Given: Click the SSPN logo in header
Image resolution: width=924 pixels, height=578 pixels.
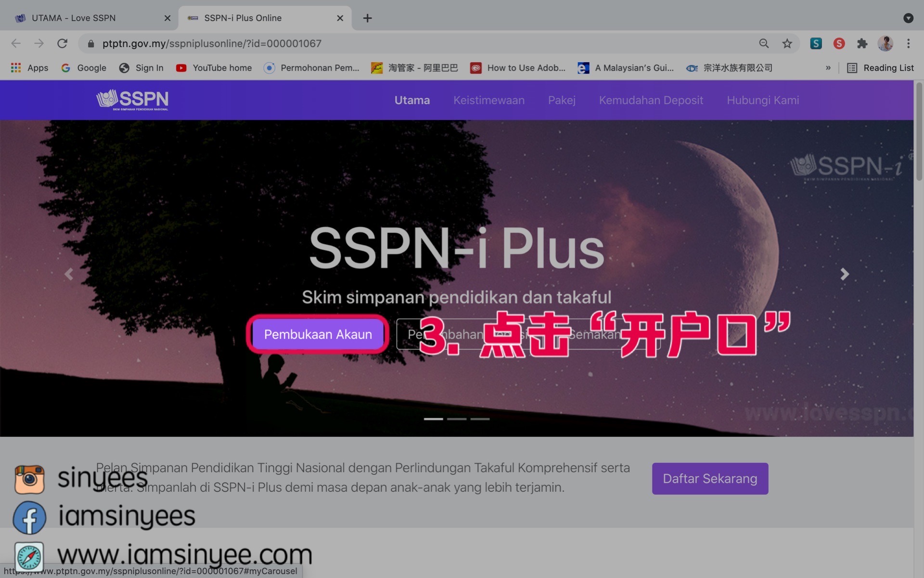Looking at the screenshot, I should click(132, 100).
